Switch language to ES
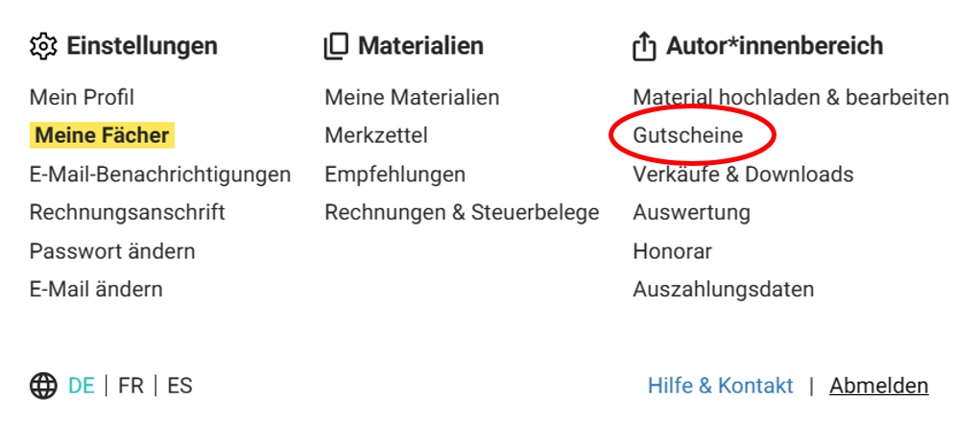The height and width of the screenshot is (423, 980). 180,387
